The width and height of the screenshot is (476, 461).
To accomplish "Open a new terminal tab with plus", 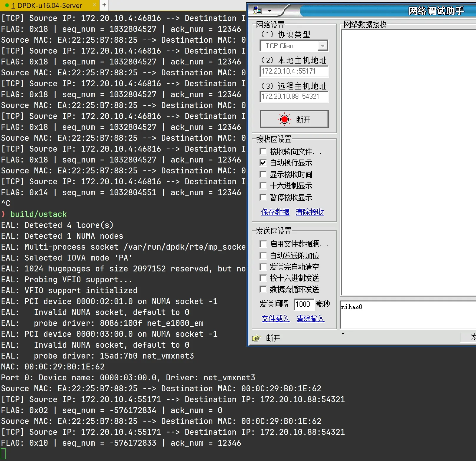I will tap(104, 5).
